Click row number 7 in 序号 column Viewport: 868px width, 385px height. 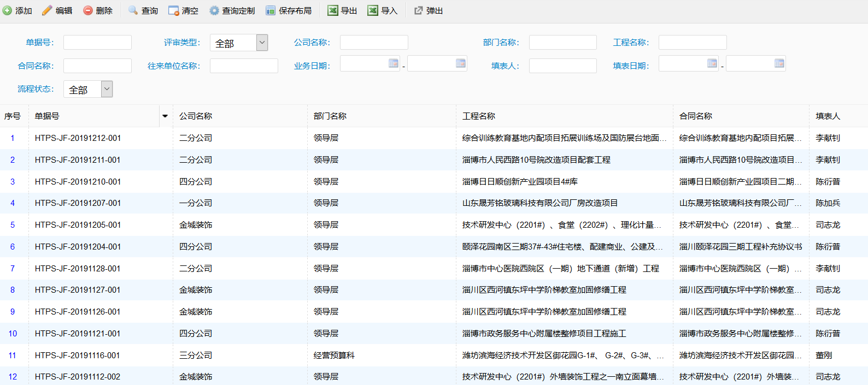[x=13, y=268]
